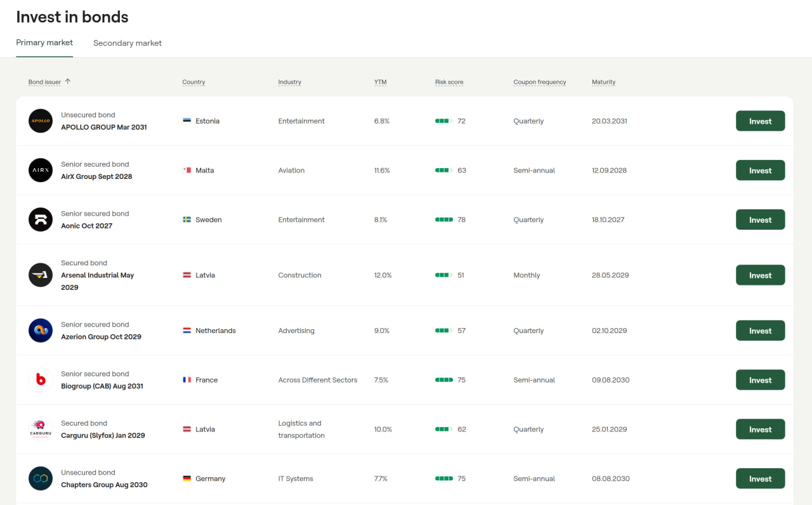Invest in APOLLO GROUP Mar 2031 bond

tap(760, 121)
